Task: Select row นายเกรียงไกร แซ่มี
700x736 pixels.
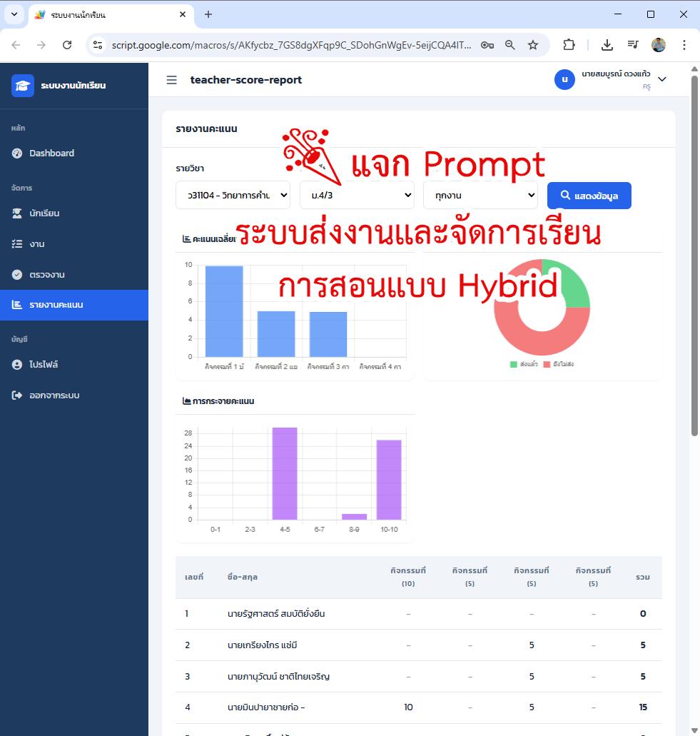Action: (418, 645)
